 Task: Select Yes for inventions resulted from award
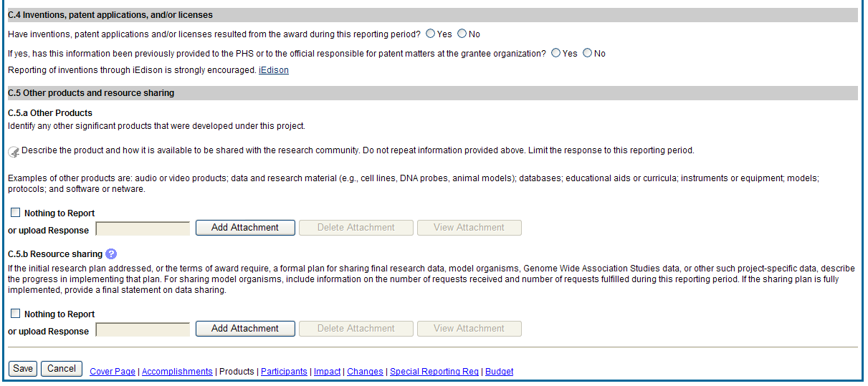click(x=430, y=34)
